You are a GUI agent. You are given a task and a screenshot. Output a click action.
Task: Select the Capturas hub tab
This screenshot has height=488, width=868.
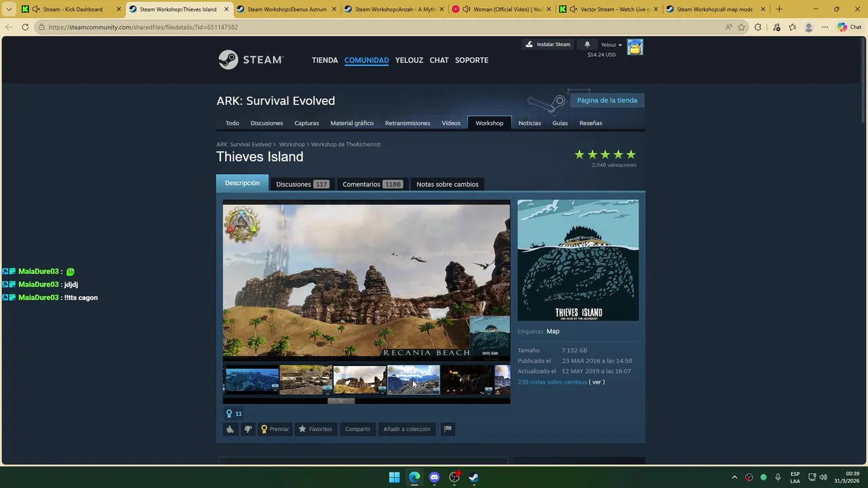[x=307, y=123]
